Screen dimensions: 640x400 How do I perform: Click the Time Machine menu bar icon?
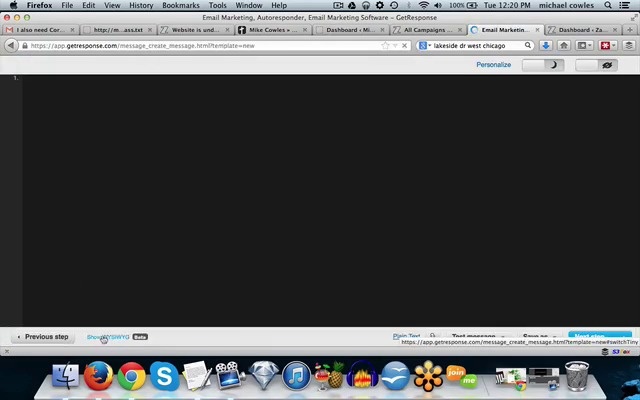(x=394, y=5)
